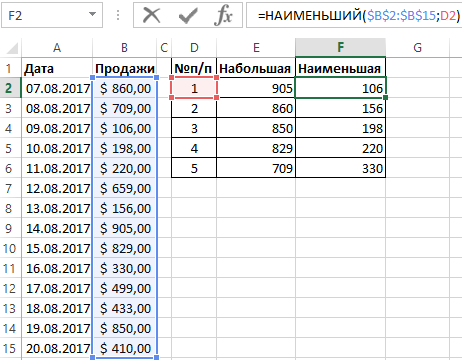Confirm formula with checkmark icon
The image size is (462, 360).
click(188, 15)
